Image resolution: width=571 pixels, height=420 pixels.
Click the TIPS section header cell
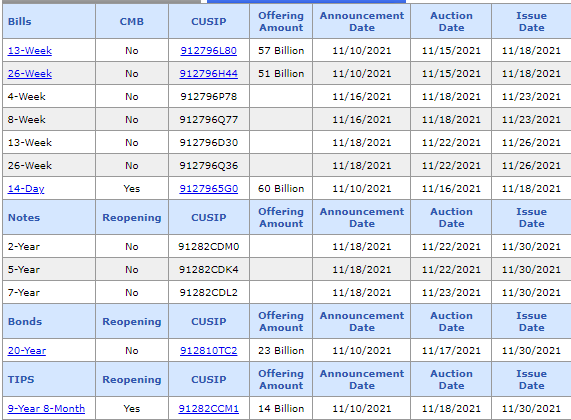click(x=49, y=379)
